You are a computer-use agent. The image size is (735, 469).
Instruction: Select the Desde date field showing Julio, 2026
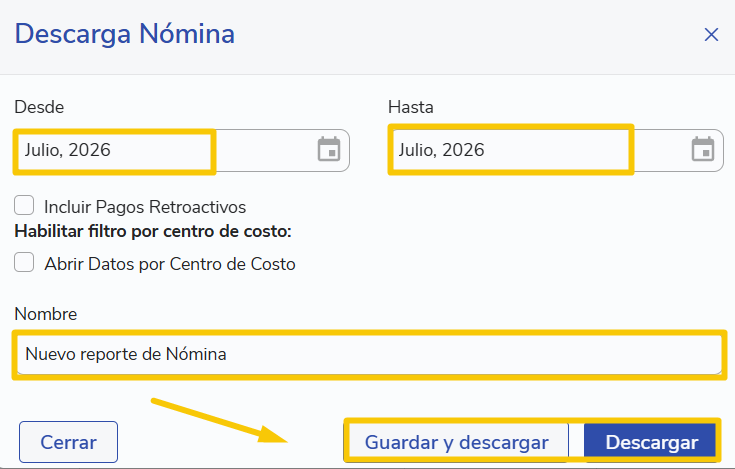pos(182,150)
